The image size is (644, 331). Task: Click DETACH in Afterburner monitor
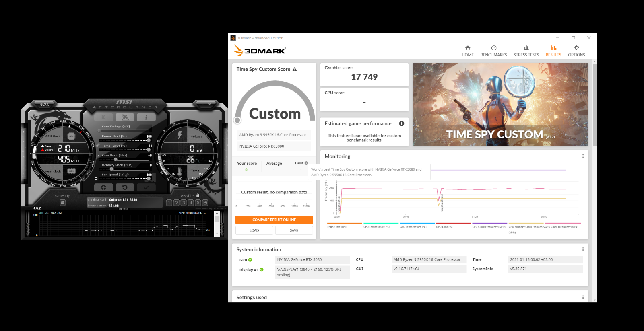(x=124, y=209)
